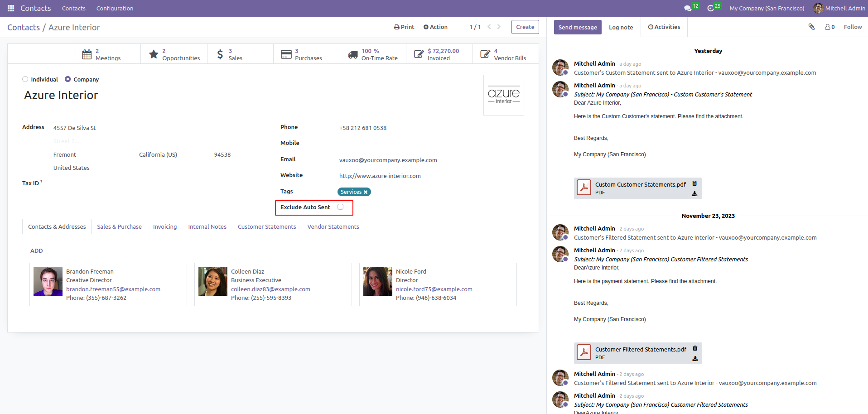This screenshot has width=868, height=414.
Task: Switch to Vendor Statements tab
Action: point(333,226)
